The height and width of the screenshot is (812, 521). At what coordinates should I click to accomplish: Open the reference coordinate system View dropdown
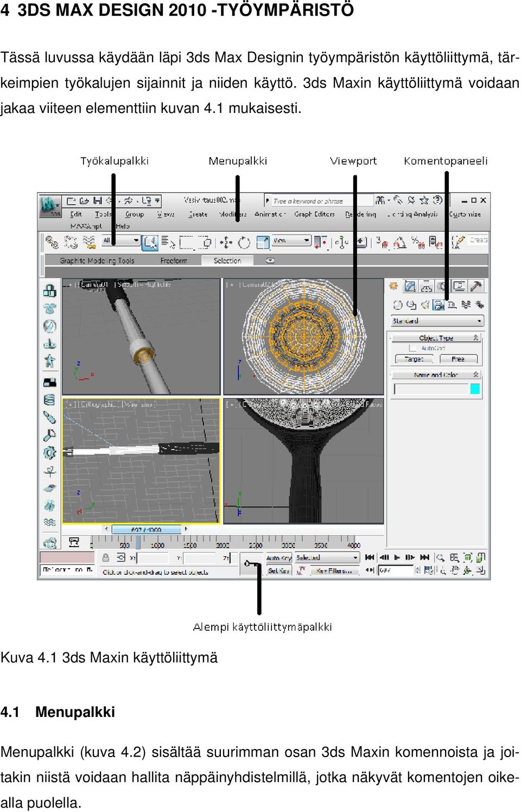click(291, 240)
